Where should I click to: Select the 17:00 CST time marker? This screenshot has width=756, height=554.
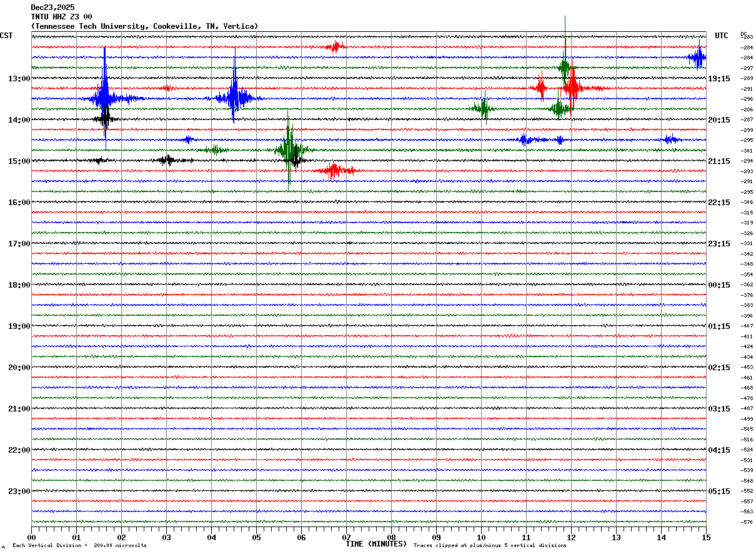(x=19, y=244)
